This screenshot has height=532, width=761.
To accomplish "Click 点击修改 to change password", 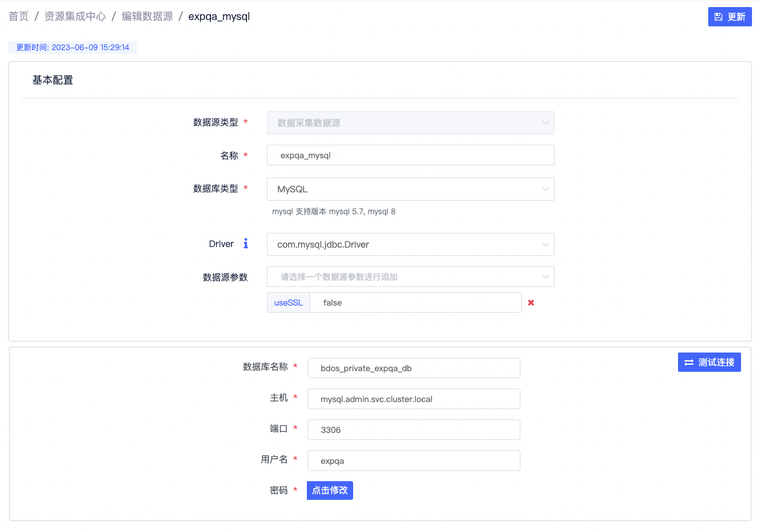I will 329,490.
